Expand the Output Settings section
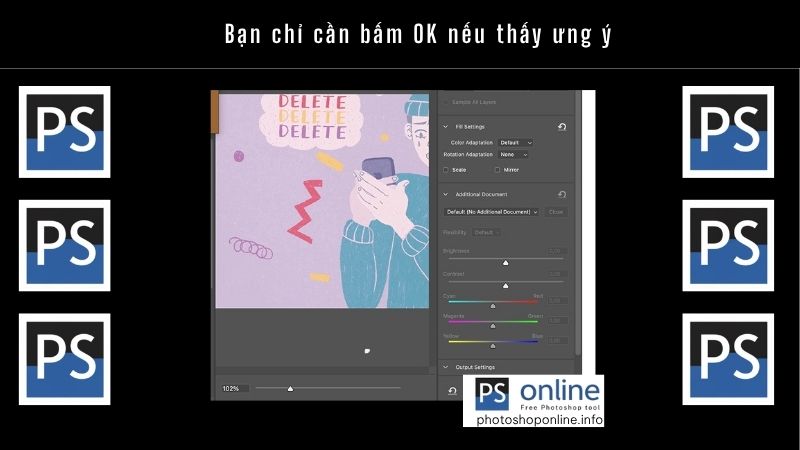Viewport: 800px width, 450px height. click(445, 367)
